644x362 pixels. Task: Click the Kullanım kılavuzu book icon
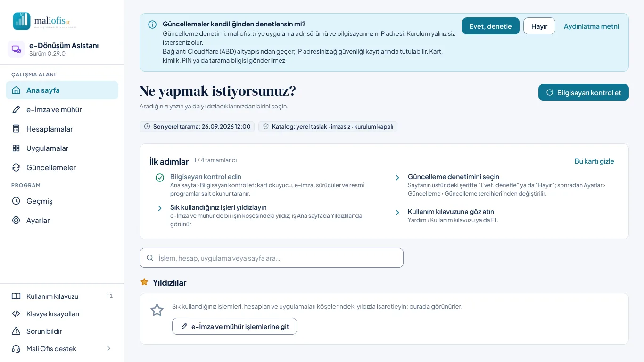click(16, 296)
